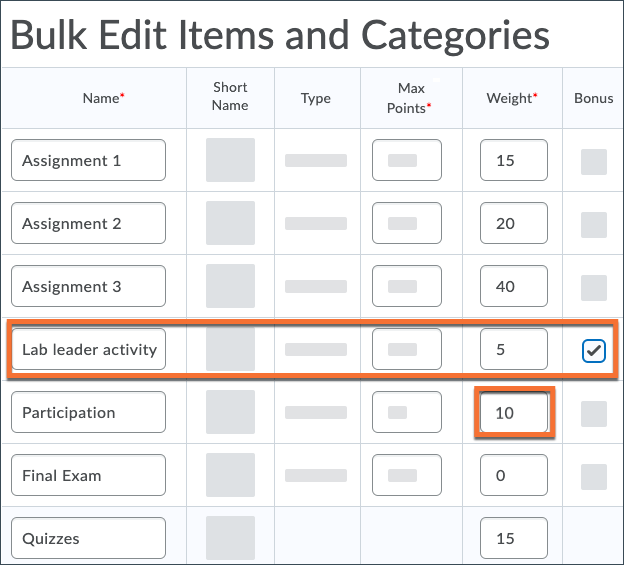Image resolution: width=624 pixels, height=565 pixels.
Task: Select the Assignment 3 weight field
Action: pos(513,287)
